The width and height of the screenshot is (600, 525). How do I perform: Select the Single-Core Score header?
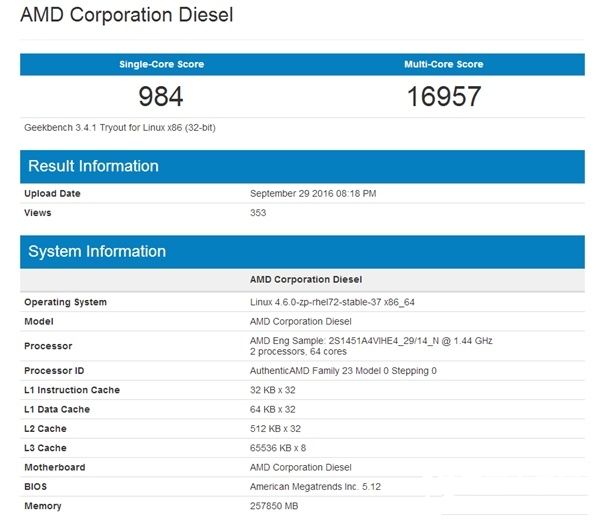(x=161, y=64)
